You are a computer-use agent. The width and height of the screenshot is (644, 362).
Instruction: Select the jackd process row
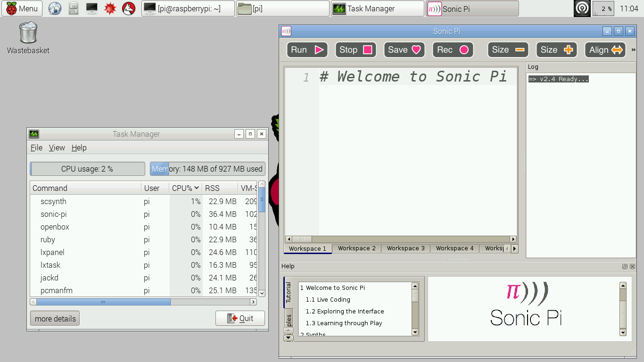[x=143, y=278]
